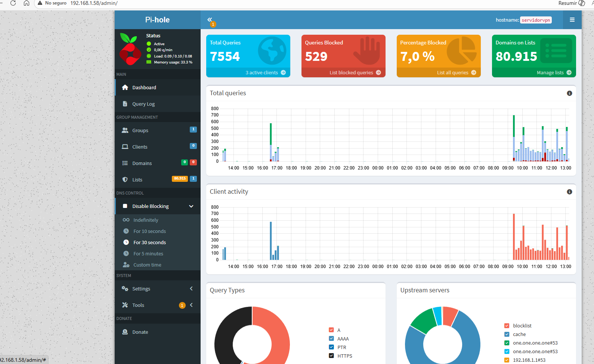Open the Query Log page
The height and width of the screenshot is (364, 594).
(x=143, y=104)
